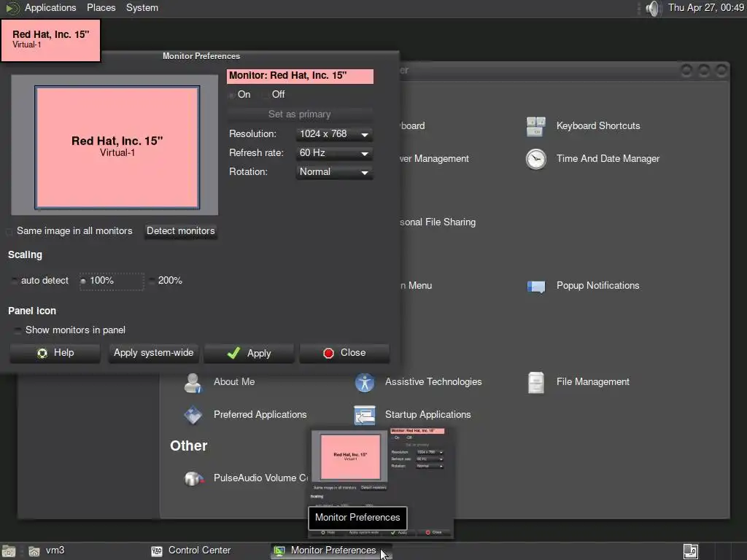747x560 pixels.
Task: Select 100% scaling option
Action: [83, 281]
